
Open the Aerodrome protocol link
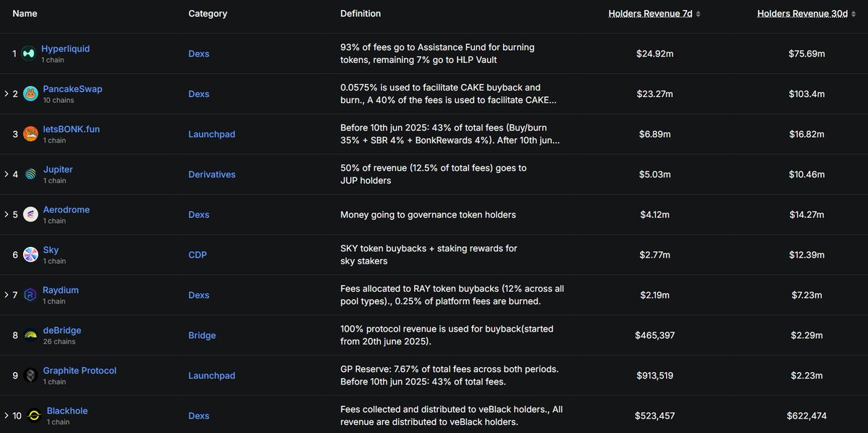pos(66,210)
